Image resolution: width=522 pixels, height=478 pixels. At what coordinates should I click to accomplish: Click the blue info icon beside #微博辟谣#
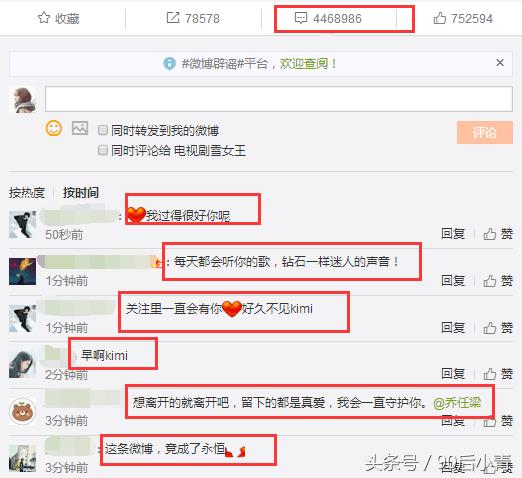pos(169,63)
